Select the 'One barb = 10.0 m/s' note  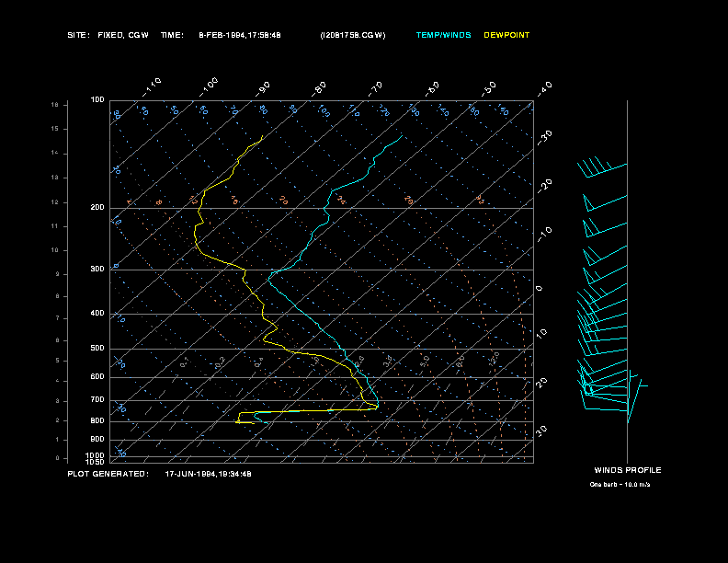click(x=621, y=484)
